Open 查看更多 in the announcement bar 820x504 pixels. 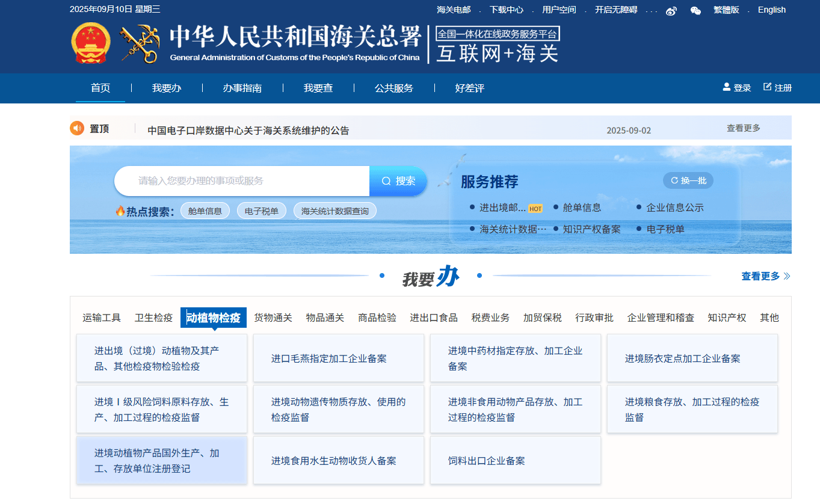point(743,128)
